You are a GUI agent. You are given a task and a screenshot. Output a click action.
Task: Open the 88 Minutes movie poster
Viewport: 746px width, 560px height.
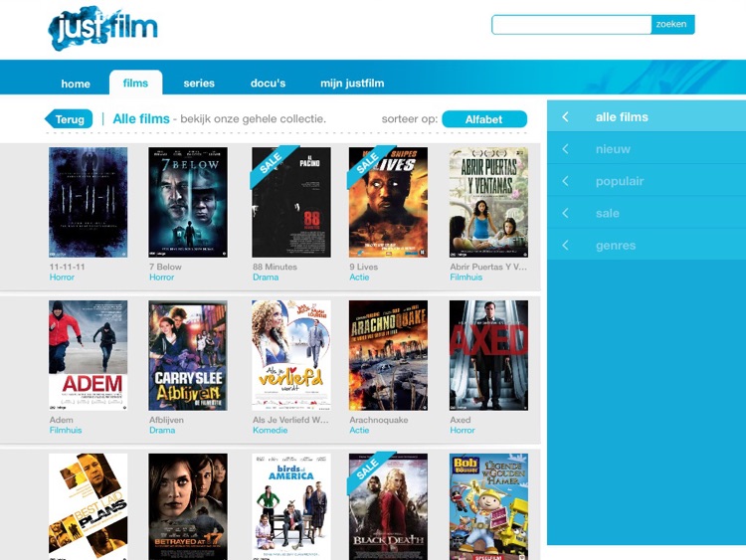(x=291, y=202)
